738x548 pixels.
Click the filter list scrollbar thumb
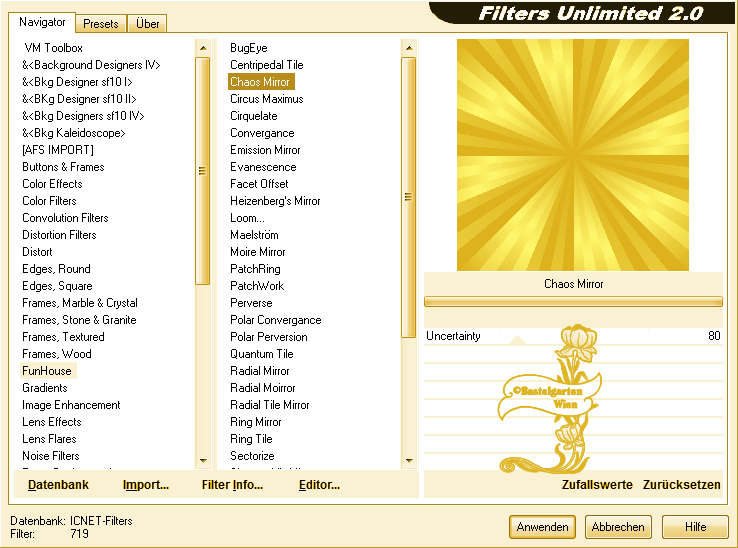coord(409,197)
